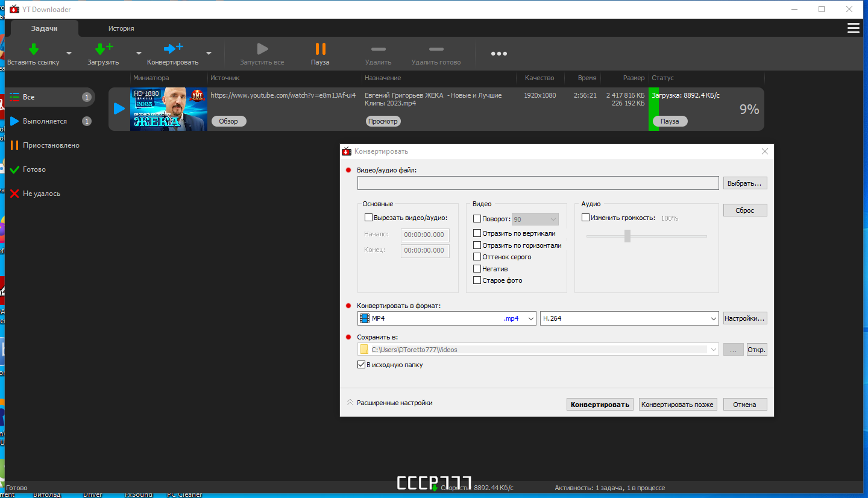Click the volume slider handle
The width and height of the screenshot is (868, 498).
tap(627, 236)
